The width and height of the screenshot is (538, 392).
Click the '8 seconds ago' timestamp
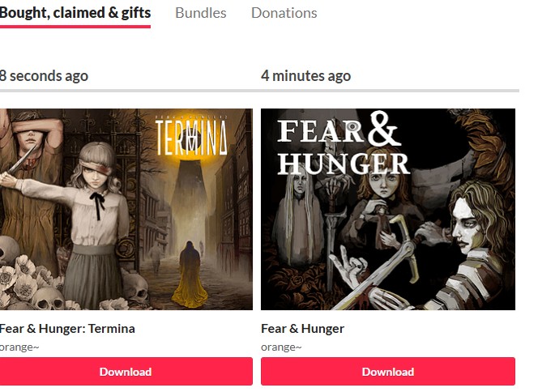coord(44,76)
